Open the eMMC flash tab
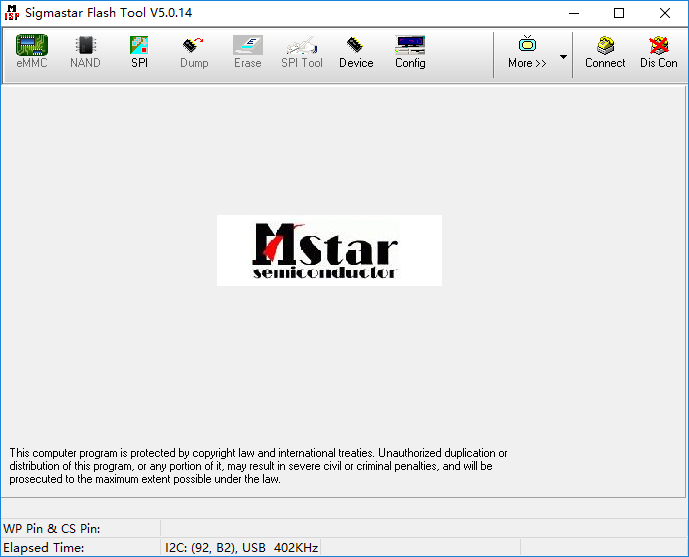Image resolution: width=689 pixels, height=557 pixels. pos(31,52)
